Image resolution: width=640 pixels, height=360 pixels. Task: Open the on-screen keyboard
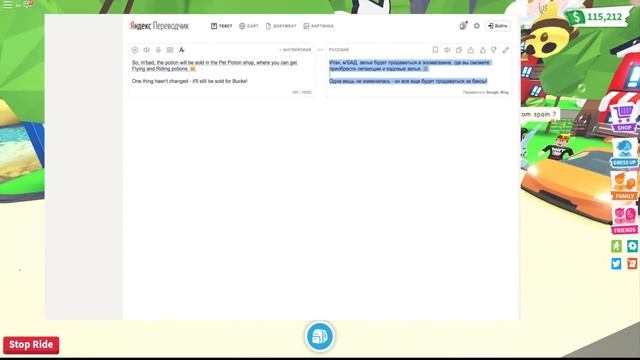tap(170, 50)
